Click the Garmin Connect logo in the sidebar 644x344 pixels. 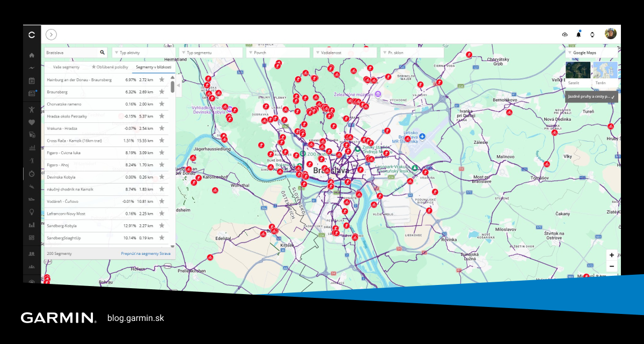coord(32,35)
